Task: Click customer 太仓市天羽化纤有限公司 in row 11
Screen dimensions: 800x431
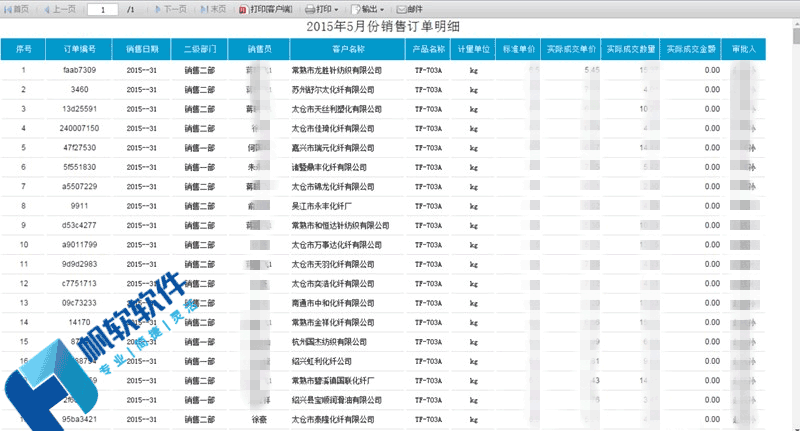Action: pos(333,264)
